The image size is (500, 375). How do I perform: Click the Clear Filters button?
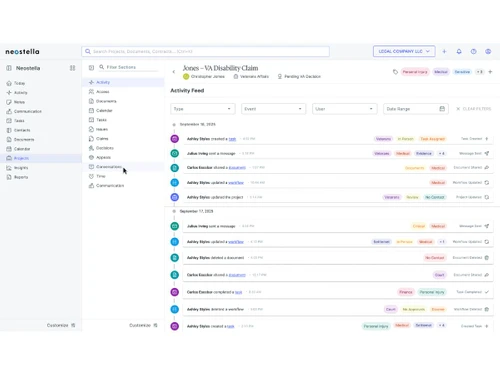473,109
